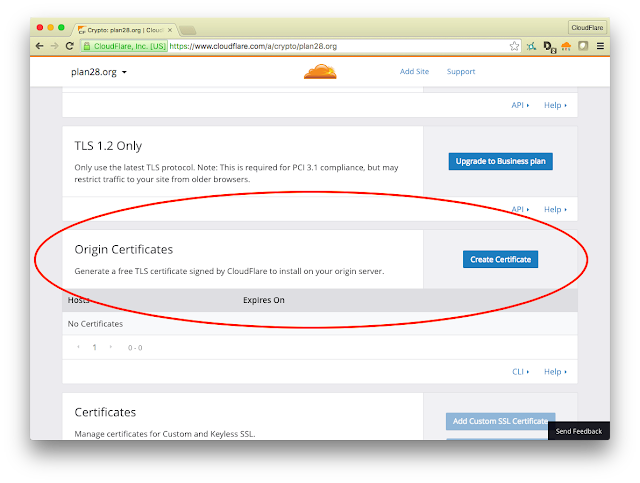Screen dimensions: 640x483
Task: Open the plan28.org site dropdown
Action: [x=99, y=72]
